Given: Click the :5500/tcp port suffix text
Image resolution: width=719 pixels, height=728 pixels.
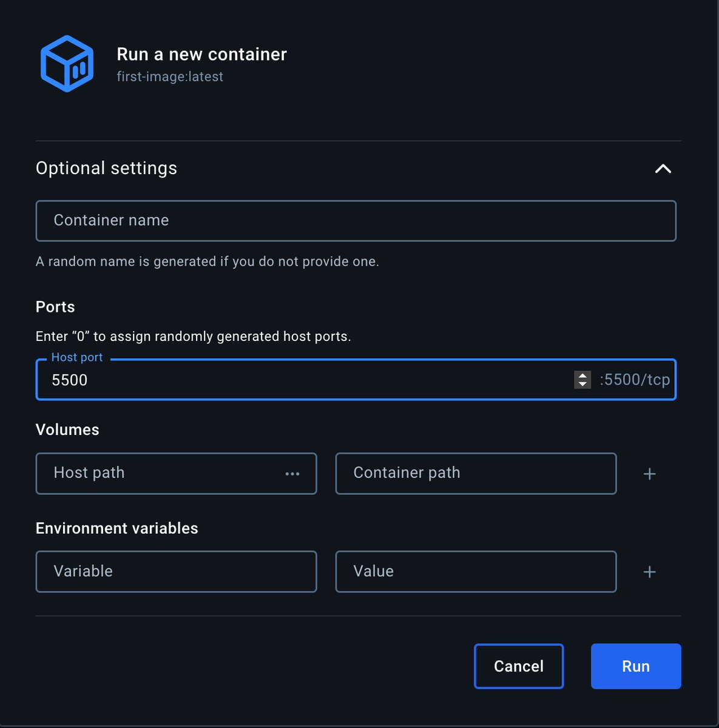Looking at the screenshot, I should (635, 380).
